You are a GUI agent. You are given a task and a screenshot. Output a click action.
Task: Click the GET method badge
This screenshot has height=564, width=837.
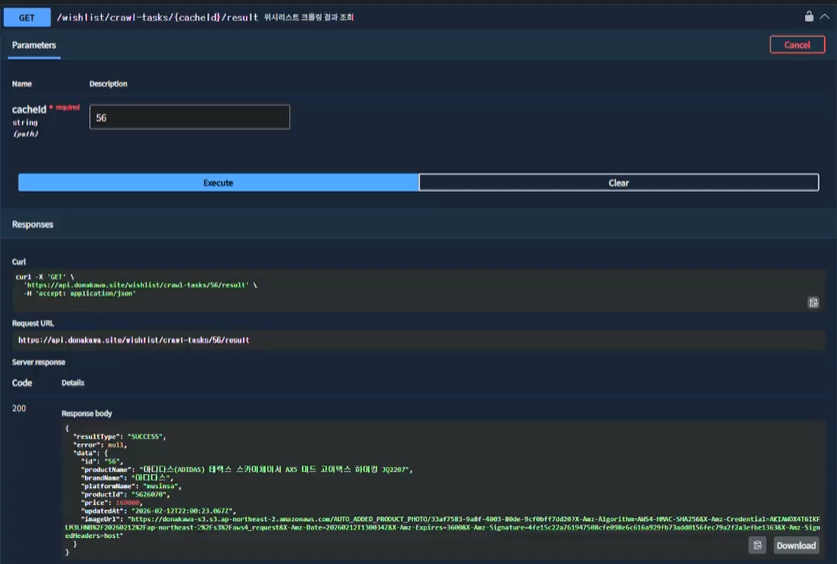click(27, 18)
